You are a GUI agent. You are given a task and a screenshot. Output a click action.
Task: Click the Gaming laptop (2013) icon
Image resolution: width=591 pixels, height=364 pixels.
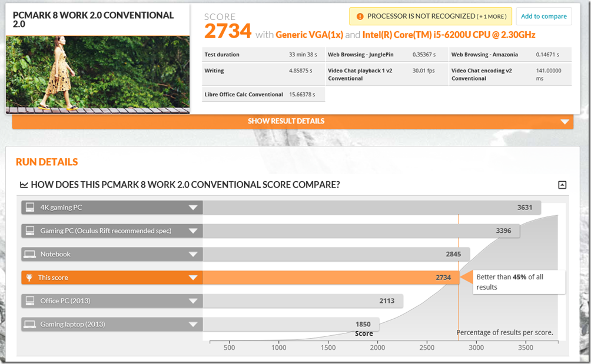(29, 324)
